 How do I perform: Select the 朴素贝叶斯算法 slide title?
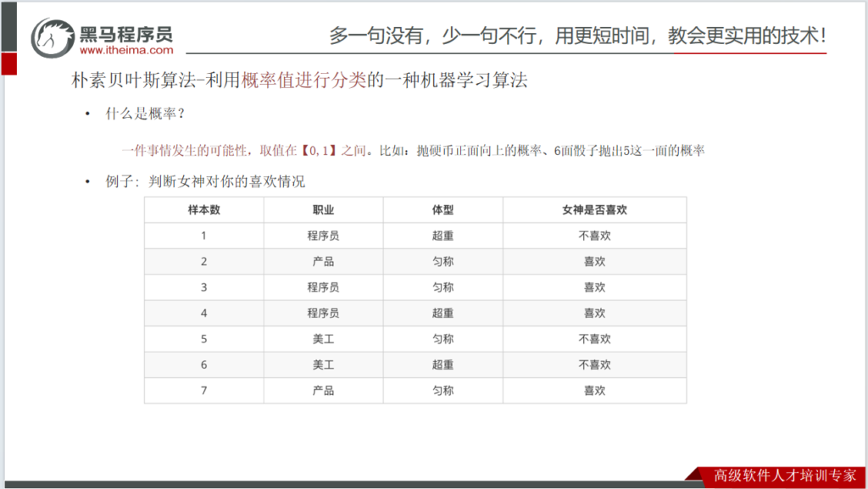pyautogui.click(x=300, y=81)
